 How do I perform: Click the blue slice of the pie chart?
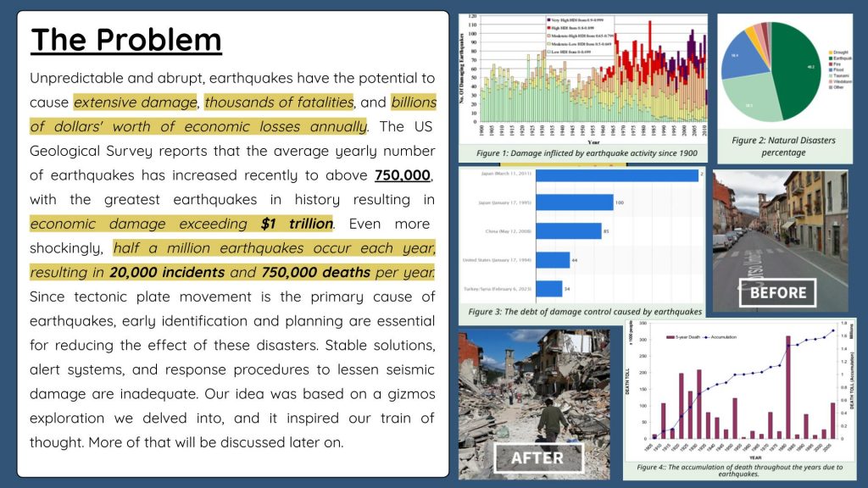[742, 57]
